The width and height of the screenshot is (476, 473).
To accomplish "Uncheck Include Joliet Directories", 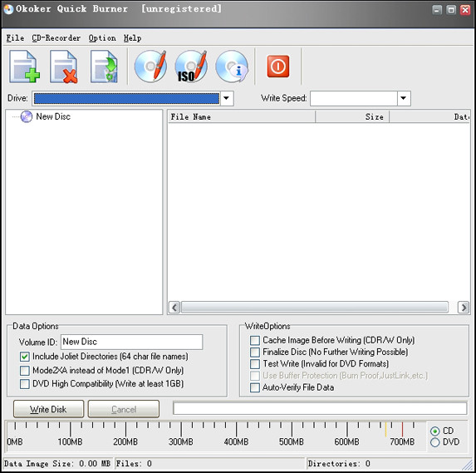I will pyautogui.click(x=25, y=357).
